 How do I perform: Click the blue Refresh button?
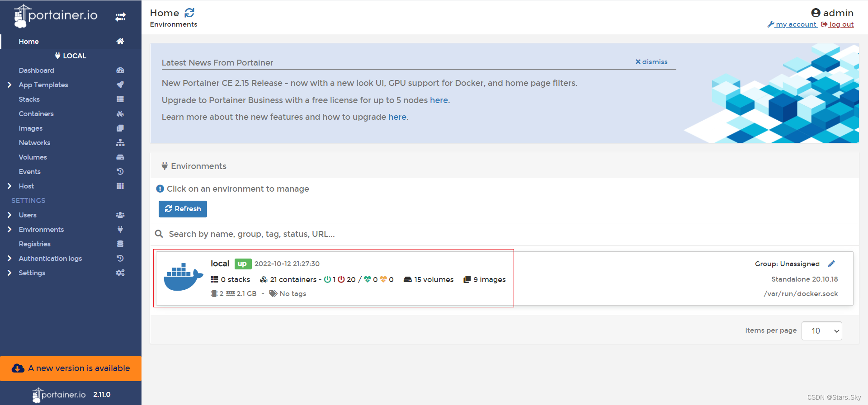pos(183,209)
